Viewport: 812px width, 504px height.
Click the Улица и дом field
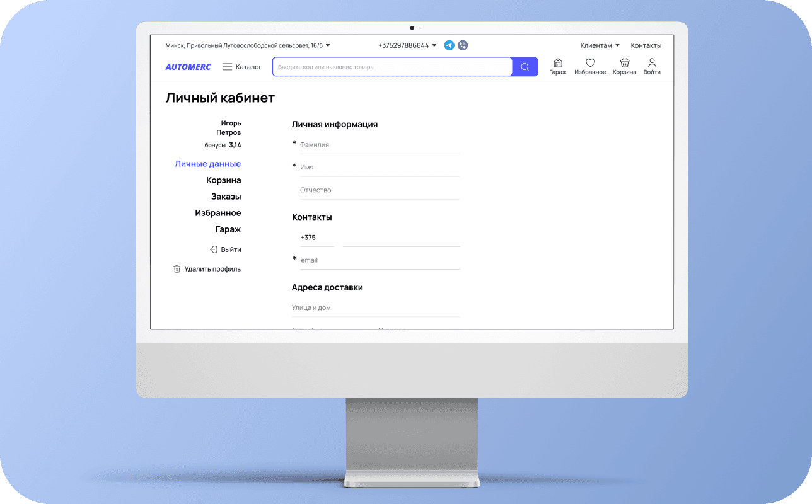pos(375,307)
